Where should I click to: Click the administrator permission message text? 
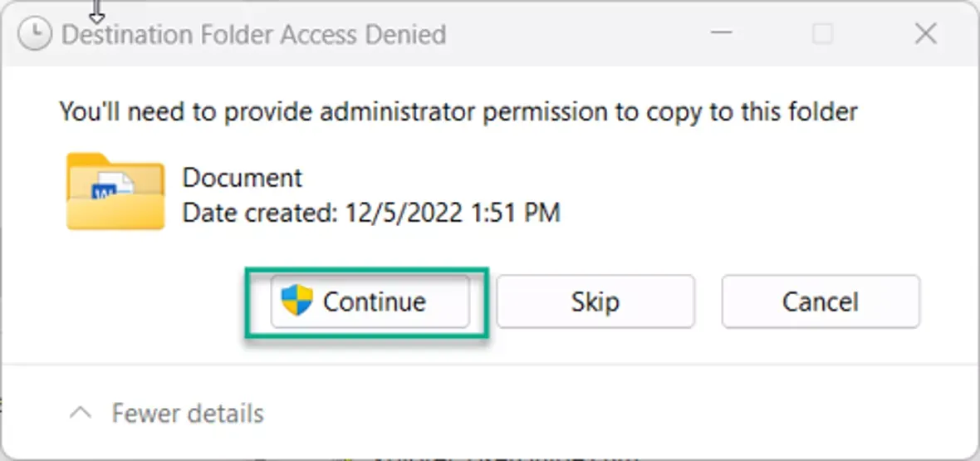pos(458,112)
